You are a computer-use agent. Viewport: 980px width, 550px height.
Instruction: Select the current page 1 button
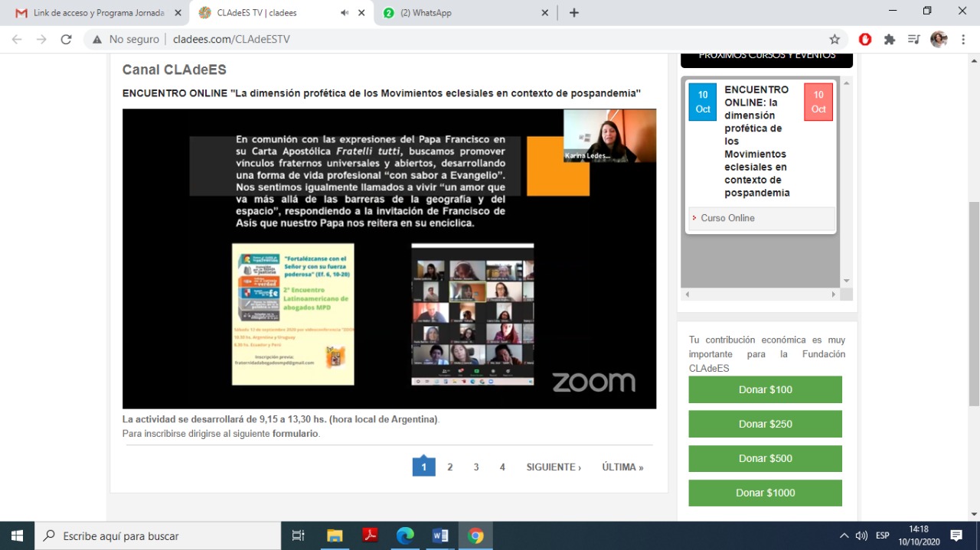(423, 467)
